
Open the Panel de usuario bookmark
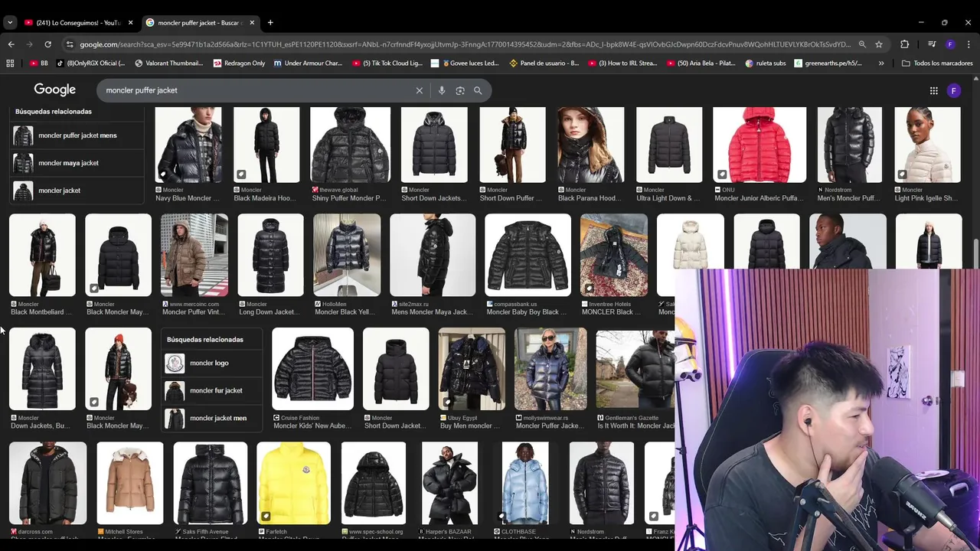click(543, 64)
